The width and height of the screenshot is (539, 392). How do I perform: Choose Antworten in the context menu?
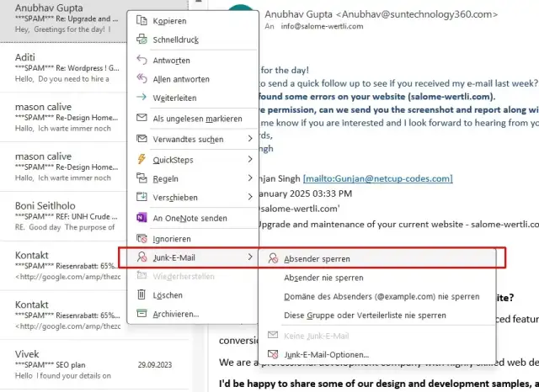pyautogui.click(x=193, y=60)
